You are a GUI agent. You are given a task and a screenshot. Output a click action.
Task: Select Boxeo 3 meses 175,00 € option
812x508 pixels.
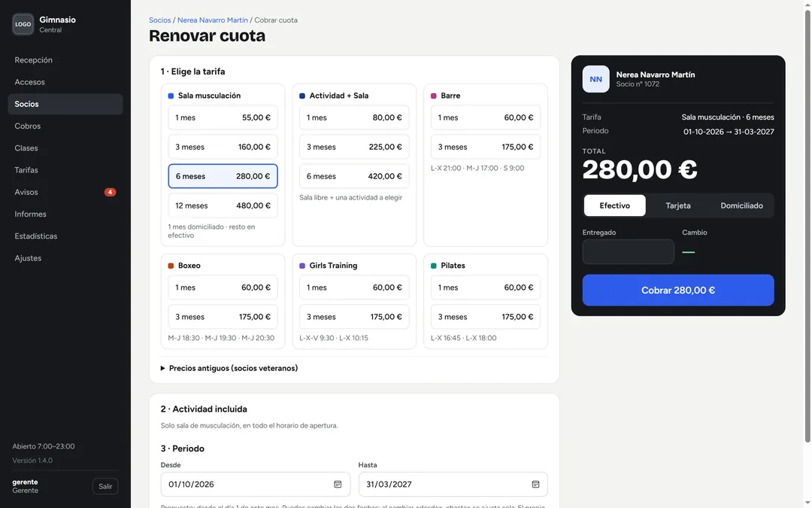(x=223, y=317)
